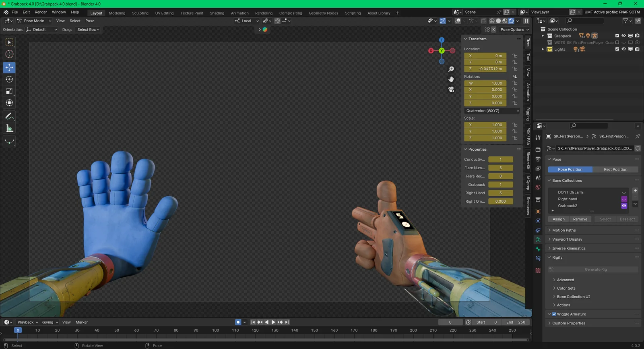644x349 pixels.
Task: Open the Pose Options dropdown
Action: coord(515,30)
